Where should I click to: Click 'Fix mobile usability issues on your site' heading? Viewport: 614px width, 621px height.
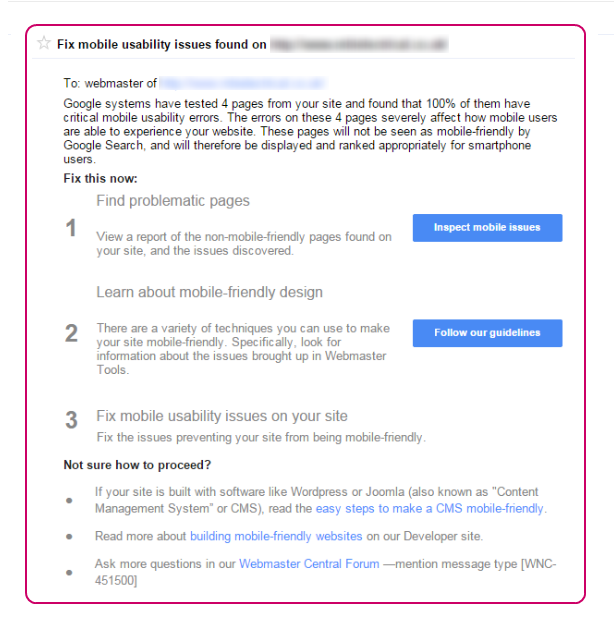[222, 416]
